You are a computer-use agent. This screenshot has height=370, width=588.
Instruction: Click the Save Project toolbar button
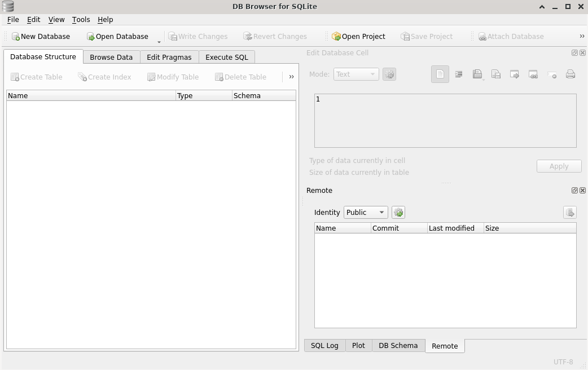pos(427,36)
